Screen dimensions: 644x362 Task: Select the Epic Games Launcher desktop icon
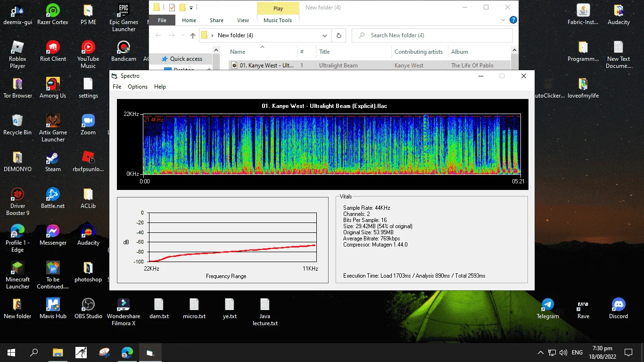click(124, 18)
